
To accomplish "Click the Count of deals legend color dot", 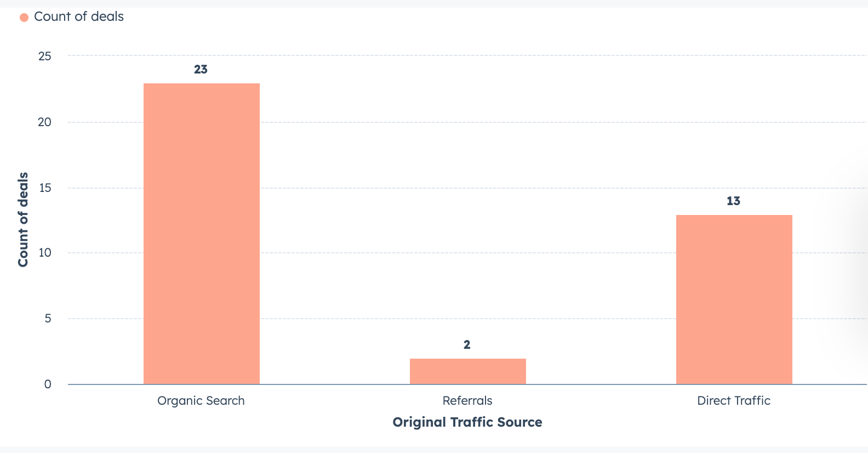I will (24, 18).
